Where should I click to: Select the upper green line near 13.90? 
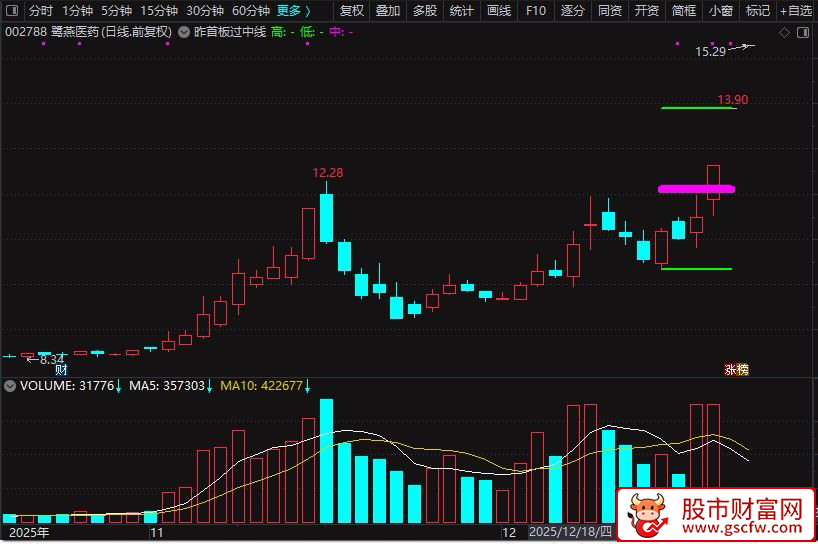pos(699,108)
